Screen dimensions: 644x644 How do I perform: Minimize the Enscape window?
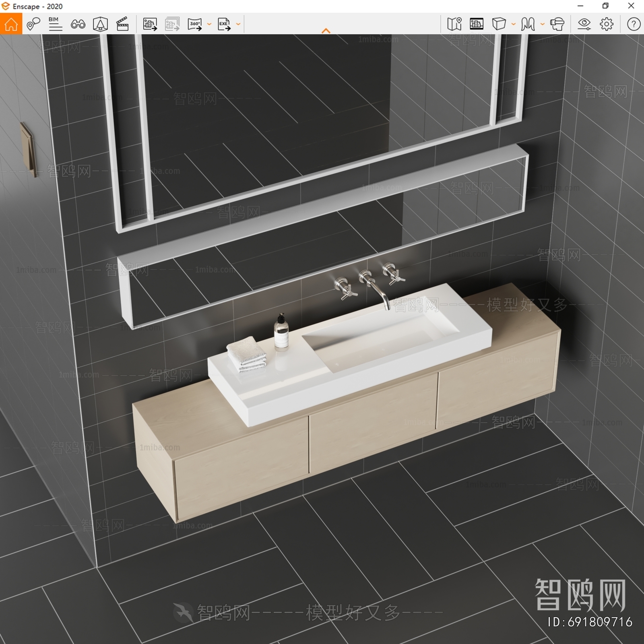pyautogui.click(x=580, y=6)
